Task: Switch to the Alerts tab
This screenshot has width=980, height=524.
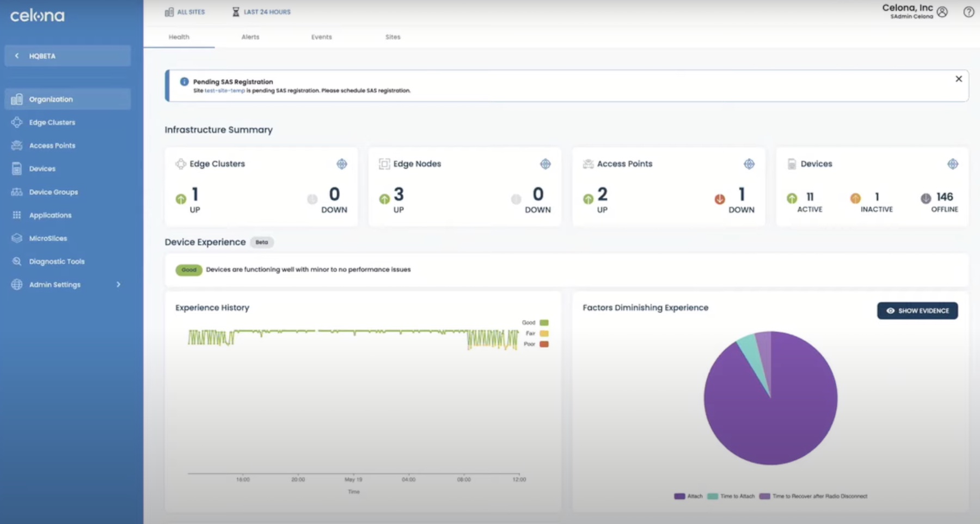Action: point(250,37)
